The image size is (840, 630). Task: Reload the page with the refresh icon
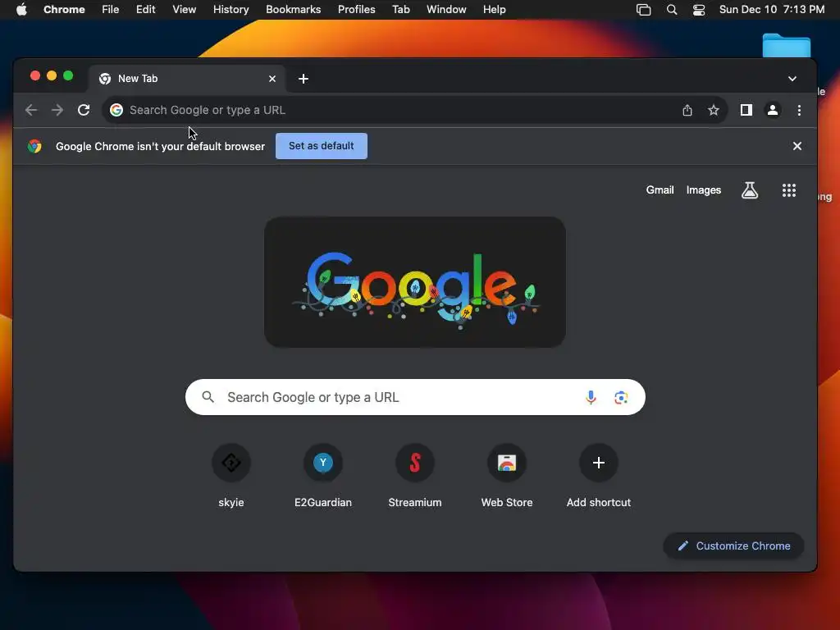(x=84, y=111)
